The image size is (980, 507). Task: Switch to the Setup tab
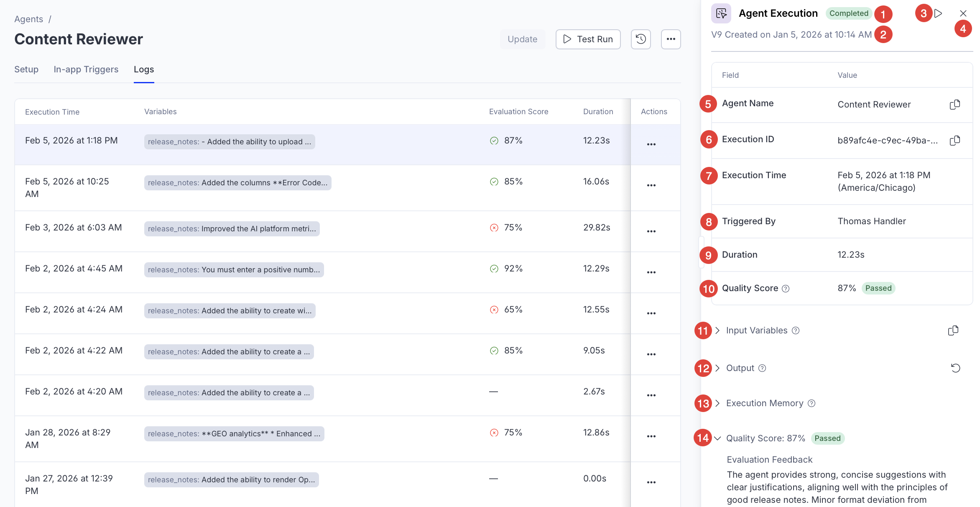click(x=26, y=69)
